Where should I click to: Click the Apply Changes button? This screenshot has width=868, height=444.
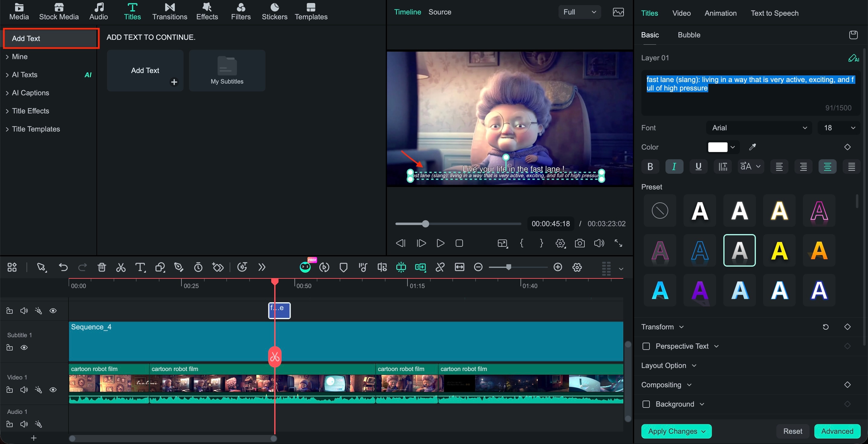pos(676,431)
